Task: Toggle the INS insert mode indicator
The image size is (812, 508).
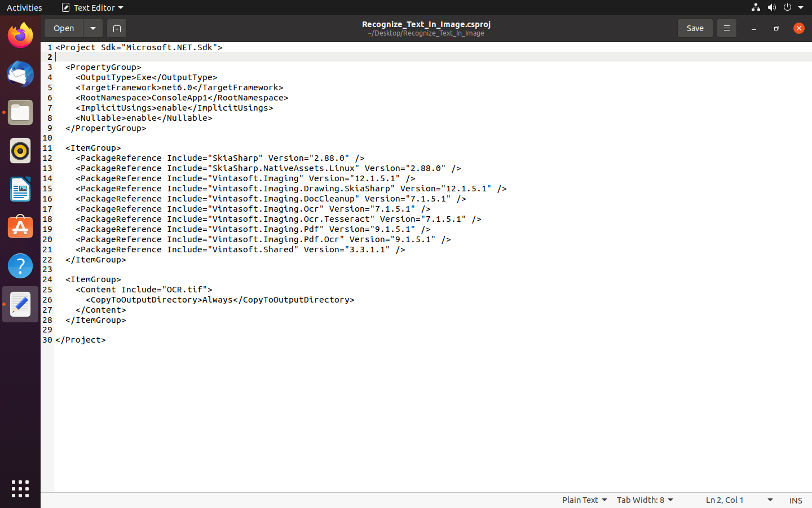Action: pyautogui.click(x=795, y=501)
